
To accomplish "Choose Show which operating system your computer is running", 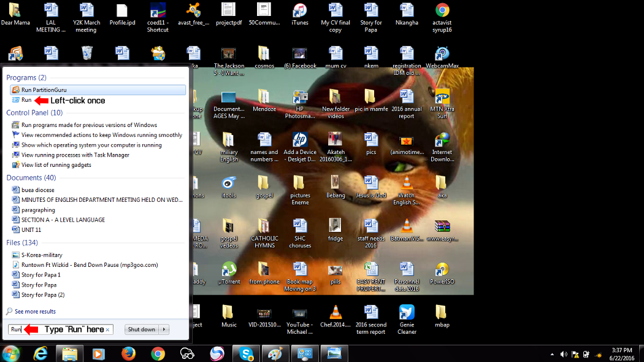I will [86, 145].
